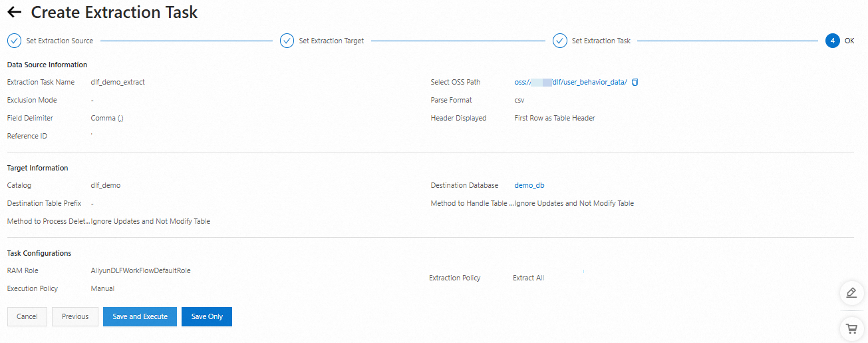This screenshot has height=343, width=868.
Task: Click the step 4 OK circle icon
Action: (x=832, y=41)
